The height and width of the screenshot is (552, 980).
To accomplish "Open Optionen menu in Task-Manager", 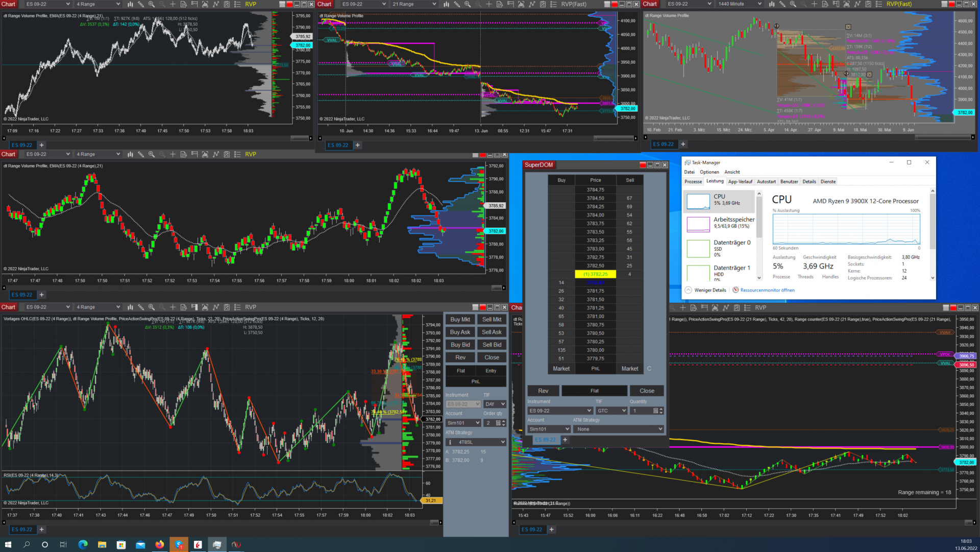I will point(709,172).
